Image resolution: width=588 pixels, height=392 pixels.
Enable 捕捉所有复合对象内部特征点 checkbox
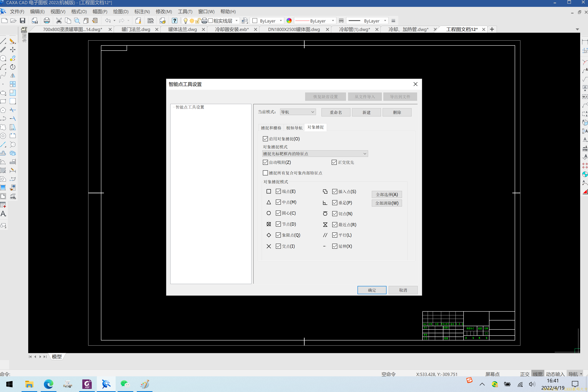[x=265, y=173]
